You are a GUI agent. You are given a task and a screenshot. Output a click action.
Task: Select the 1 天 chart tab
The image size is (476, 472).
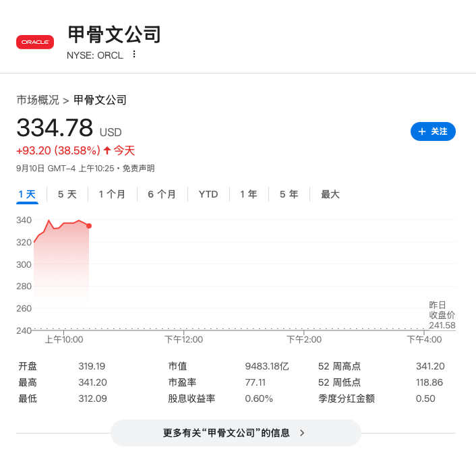pyautogui.click(x=27, y=194)
